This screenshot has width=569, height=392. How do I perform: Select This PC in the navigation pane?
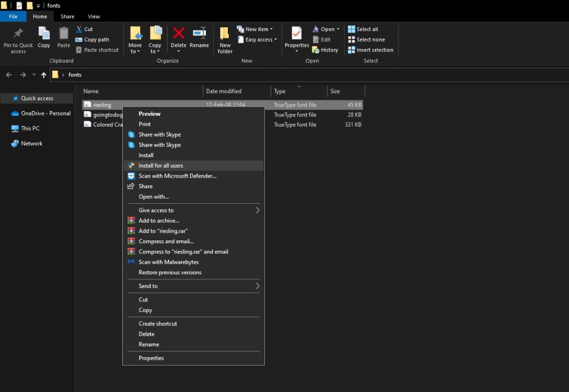pyautogui.click(x=30, y=128)
